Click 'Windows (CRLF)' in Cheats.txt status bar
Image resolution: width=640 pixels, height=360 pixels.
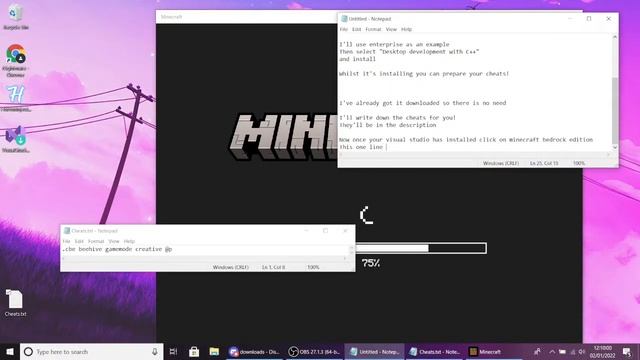tap(231, 267)
